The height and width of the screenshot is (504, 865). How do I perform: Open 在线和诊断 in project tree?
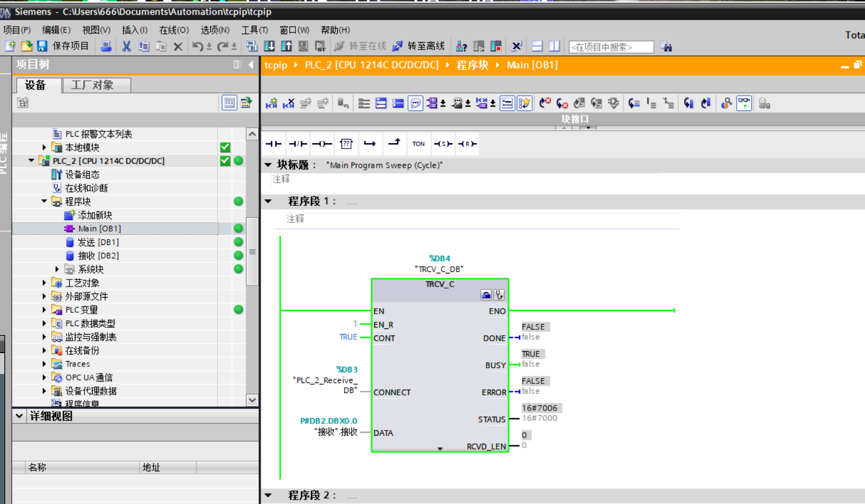coord(86,188)
